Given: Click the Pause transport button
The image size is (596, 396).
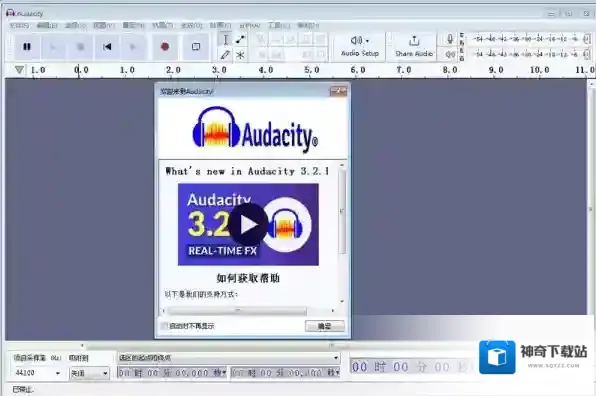Looking at the screenshot, I should click(27, 47).
